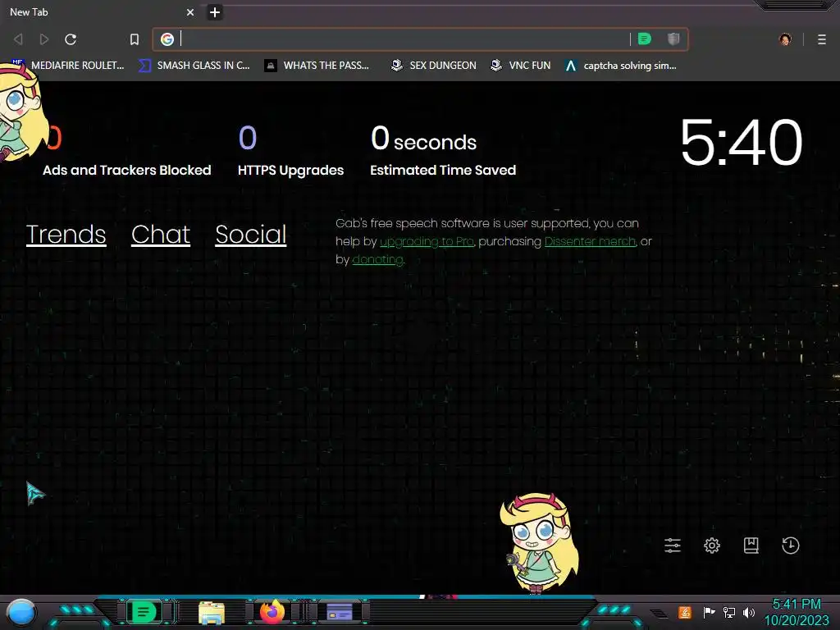Click the 5:40 clock widget
Viewport: 840px width, 630px height.
click(x=742, y=143)
